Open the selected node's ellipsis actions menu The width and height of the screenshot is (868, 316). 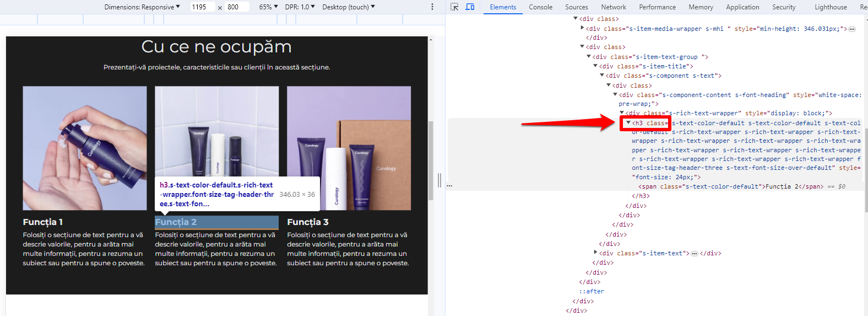[x=450, y=186]
